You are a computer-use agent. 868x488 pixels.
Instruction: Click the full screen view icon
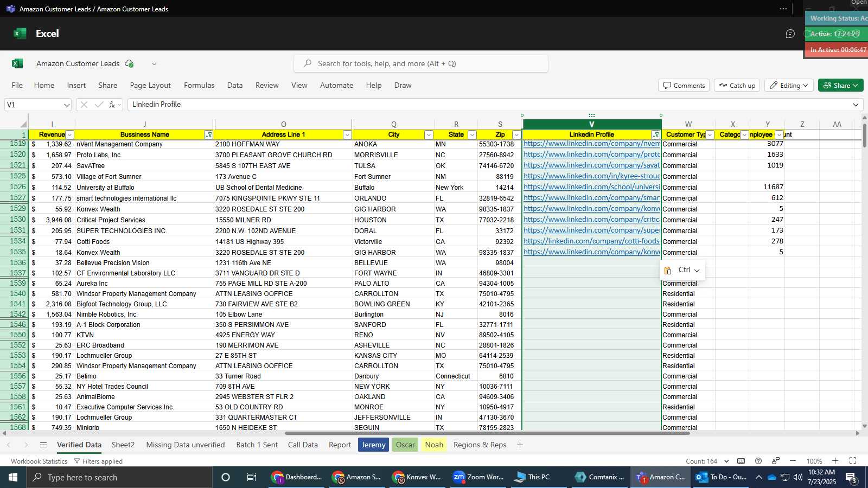[x=853, y=461]
